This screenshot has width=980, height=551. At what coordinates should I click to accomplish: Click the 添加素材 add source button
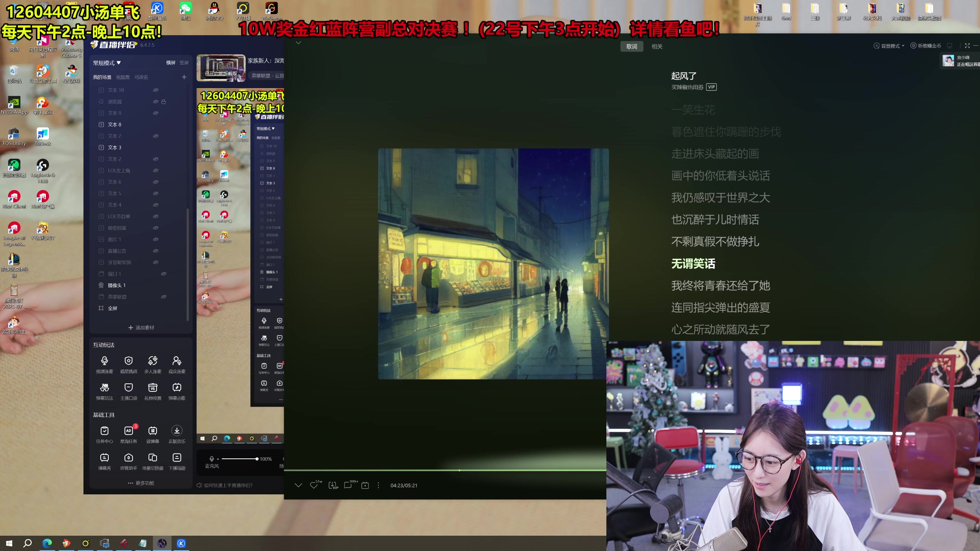pos(141,328)
